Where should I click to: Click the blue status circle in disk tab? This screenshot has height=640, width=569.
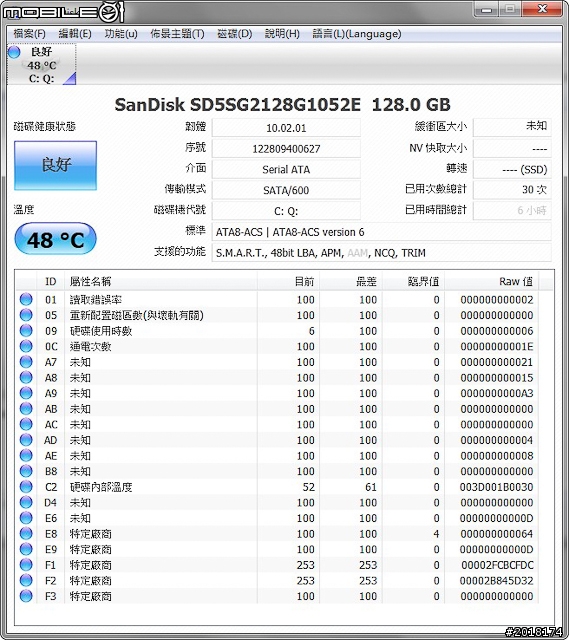14,52
